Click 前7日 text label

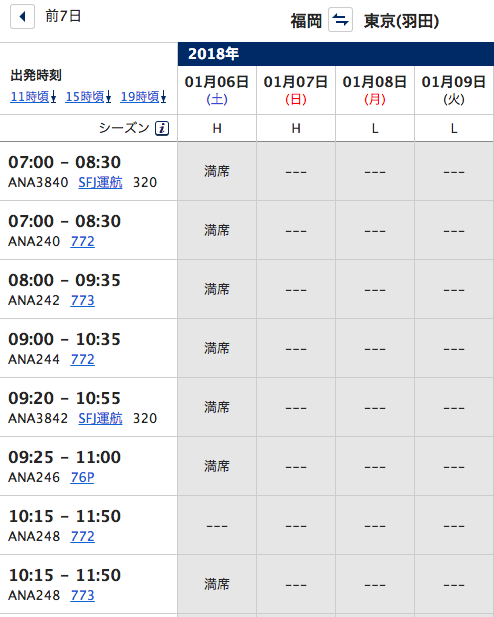pos(63,16)
